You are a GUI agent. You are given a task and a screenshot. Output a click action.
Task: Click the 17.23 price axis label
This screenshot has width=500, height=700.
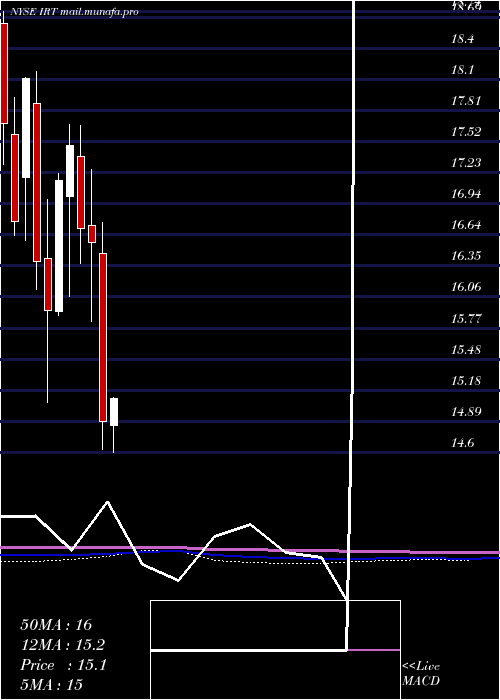click(x=466, y=163)
